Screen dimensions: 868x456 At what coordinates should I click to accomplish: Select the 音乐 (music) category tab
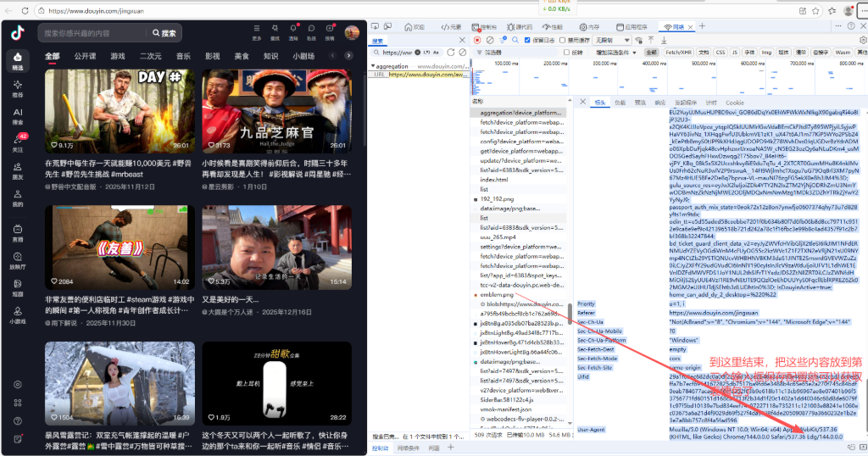(183, 56)
